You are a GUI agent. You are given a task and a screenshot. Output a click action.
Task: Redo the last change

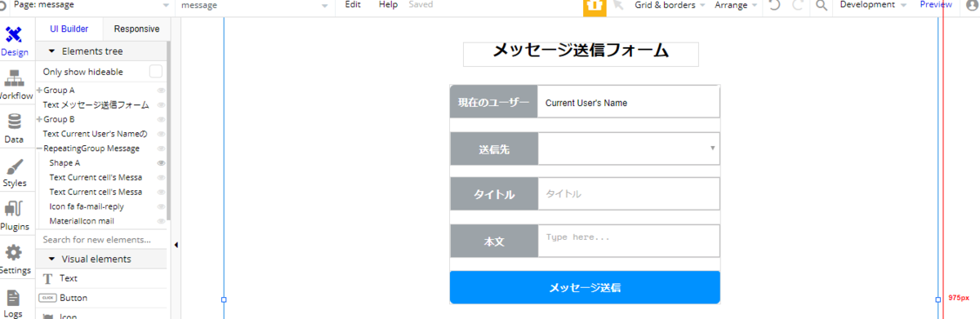click(798, 5)
